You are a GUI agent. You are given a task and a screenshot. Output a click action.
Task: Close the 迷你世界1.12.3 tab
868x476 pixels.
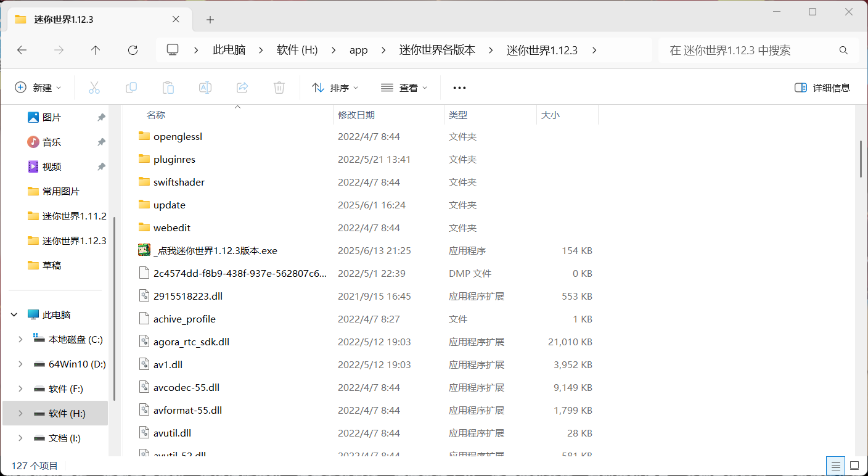(176, 19)
